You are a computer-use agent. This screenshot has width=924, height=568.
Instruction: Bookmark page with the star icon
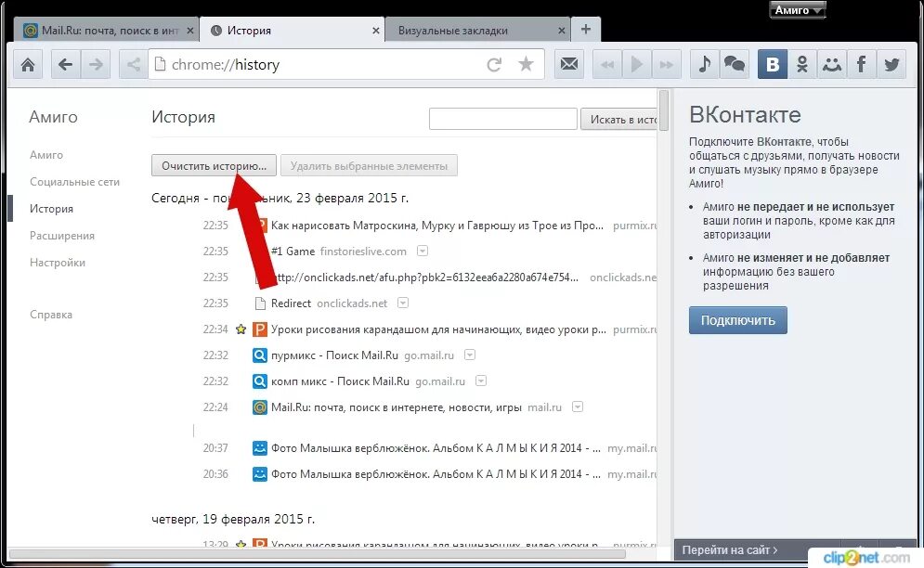pos(526,64)
